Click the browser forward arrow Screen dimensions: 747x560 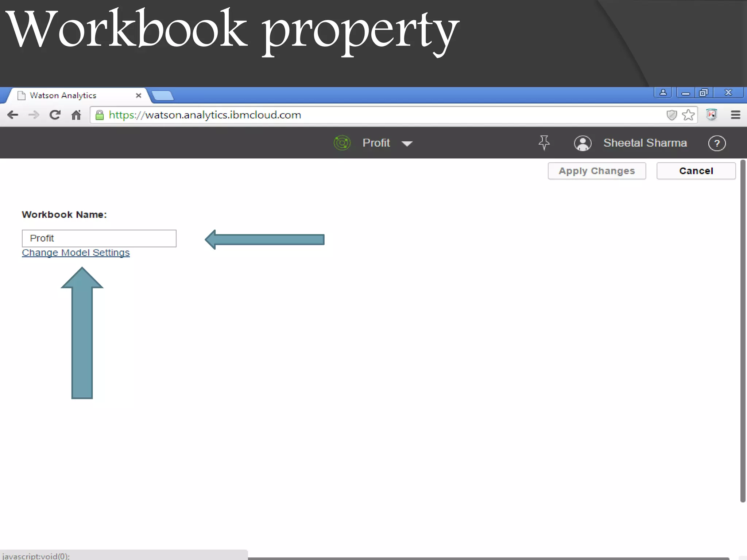tap(34, 115)
